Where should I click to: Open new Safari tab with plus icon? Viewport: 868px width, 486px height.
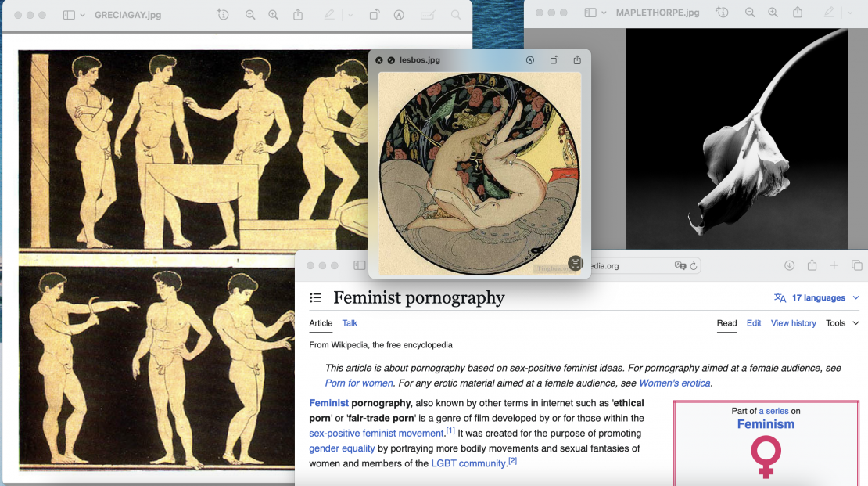tap(834, 265)
